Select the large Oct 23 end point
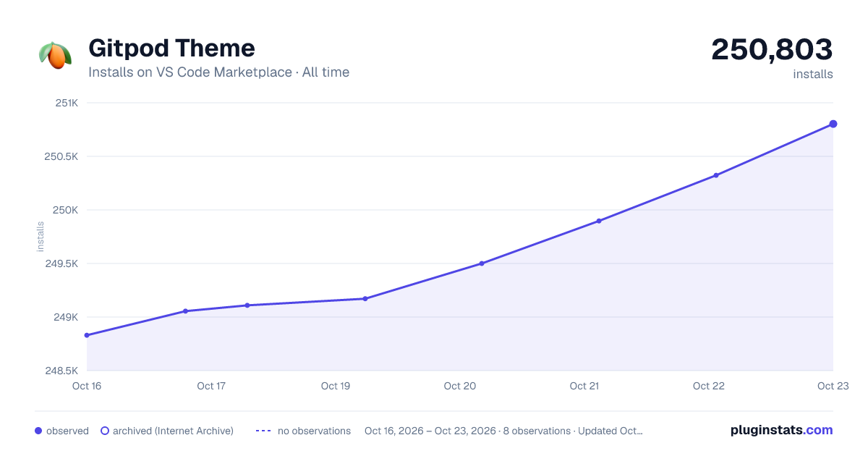This screenshot has width=868, height=456. pyautogui.click(x=833, y=124)
